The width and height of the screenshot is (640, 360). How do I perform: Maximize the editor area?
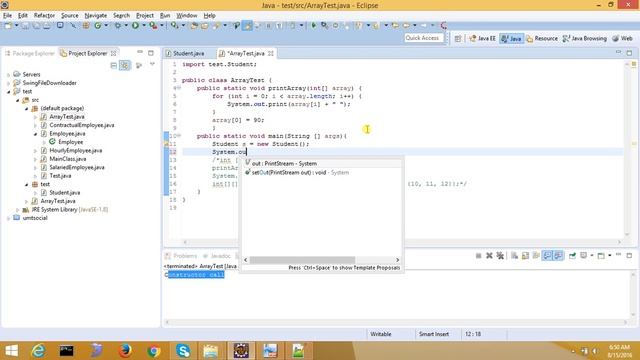(629, 53)
